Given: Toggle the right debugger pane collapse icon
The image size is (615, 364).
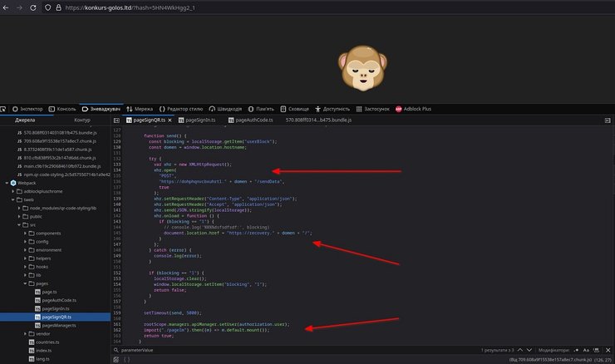Looking at the screenshot, I should (x=608, y=121).
